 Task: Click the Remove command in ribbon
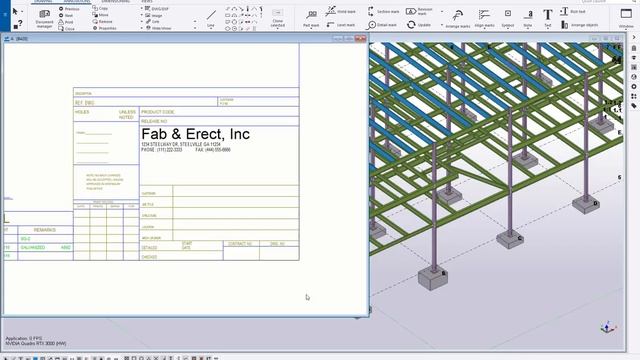[102, 21]
